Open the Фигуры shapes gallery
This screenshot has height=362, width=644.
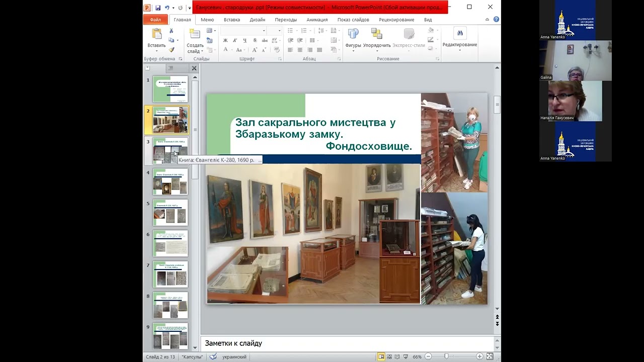(353, 40)
